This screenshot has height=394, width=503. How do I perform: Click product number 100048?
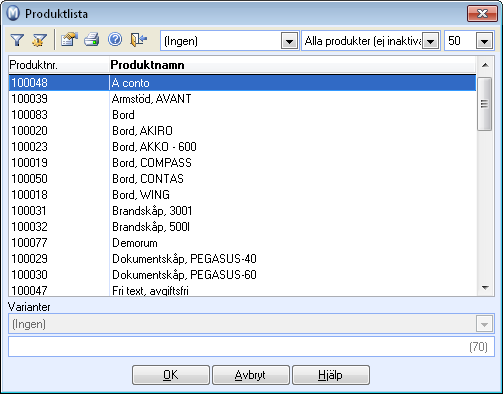coord(29,83)
